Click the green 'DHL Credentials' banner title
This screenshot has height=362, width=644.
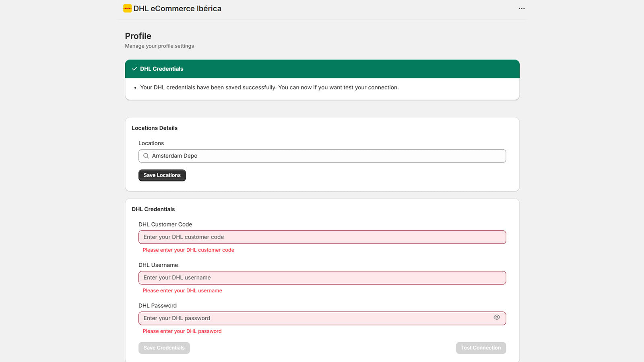[161, 69]
